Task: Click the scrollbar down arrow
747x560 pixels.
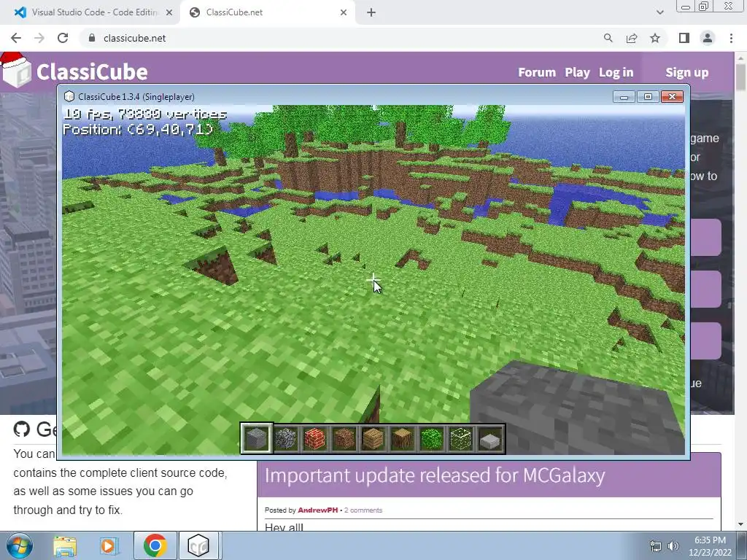Action: 741,524
